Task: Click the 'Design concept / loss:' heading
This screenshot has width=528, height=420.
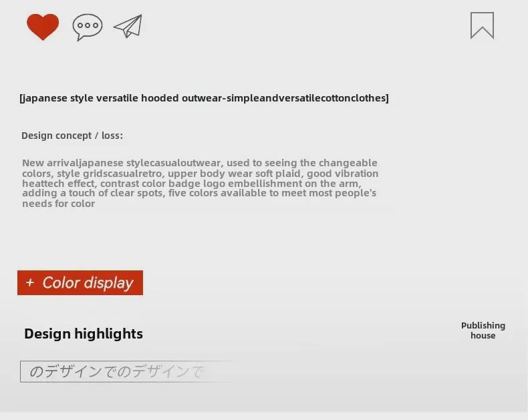Action: tap(72, 136)
